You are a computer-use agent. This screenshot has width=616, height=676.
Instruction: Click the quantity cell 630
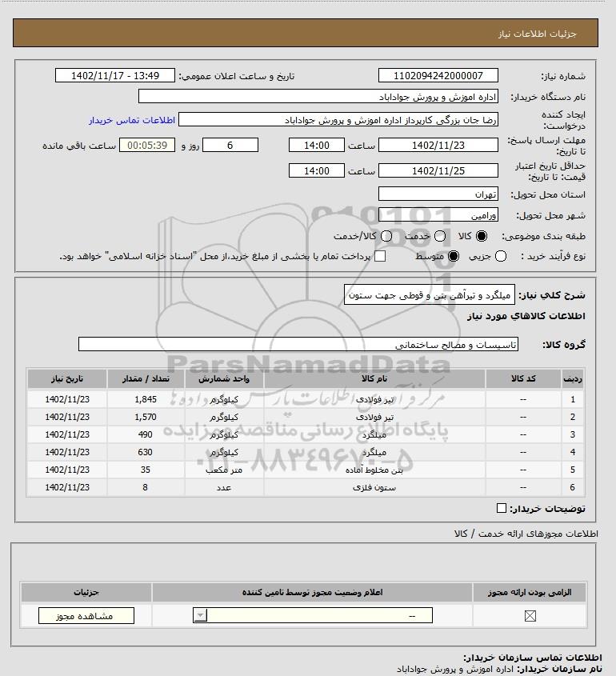146,452
